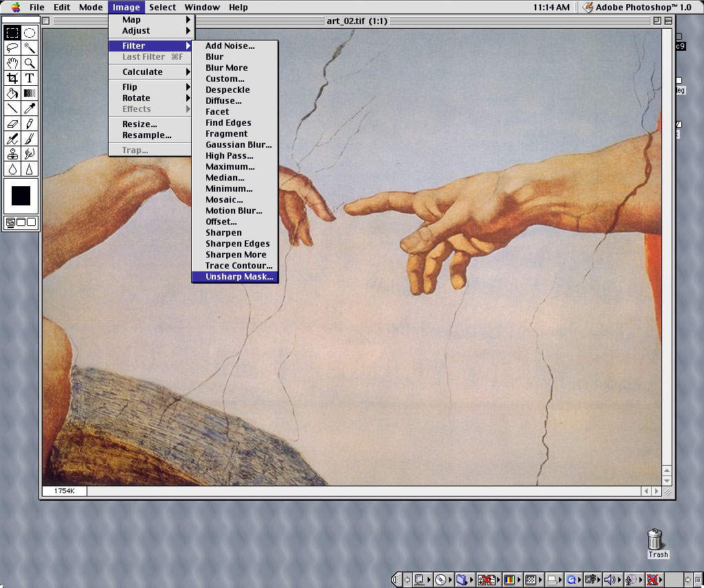704x588 pixels.
Task: Select the Type tool
Action: [30, 78]
